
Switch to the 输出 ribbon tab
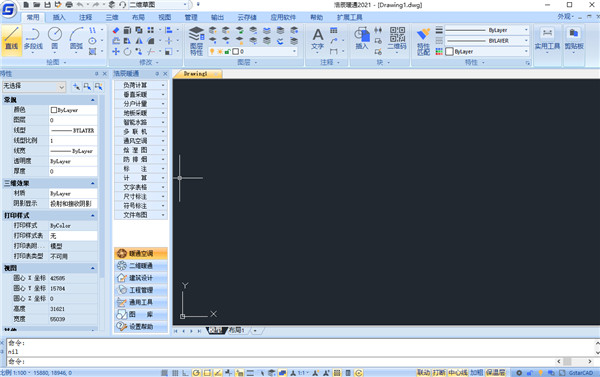[x=217, y=17]
